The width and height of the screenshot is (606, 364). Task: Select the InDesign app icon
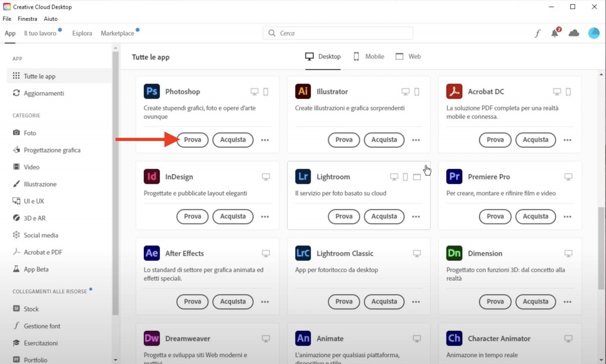(x=151, y=177)
